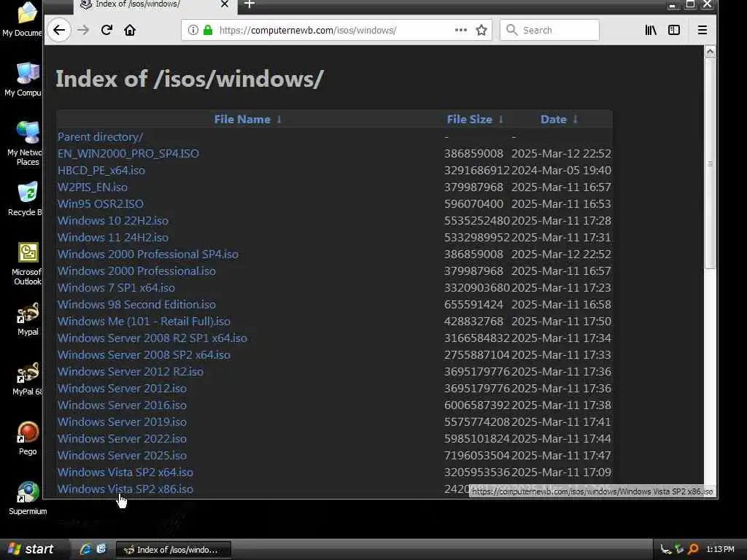Download Windows Server 2008 SP2 x64.iso

(144, 355)
